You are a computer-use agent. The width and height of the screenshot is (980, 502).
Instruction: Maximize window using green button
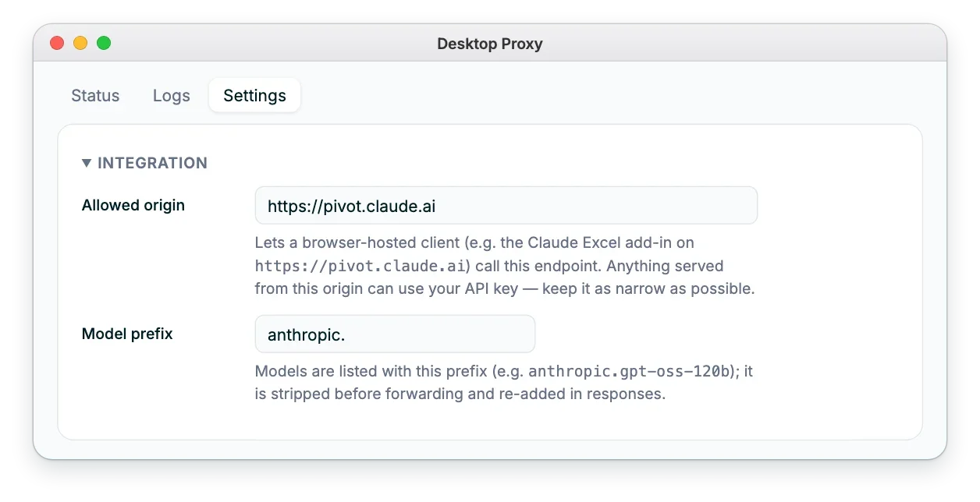coord(104,43)
